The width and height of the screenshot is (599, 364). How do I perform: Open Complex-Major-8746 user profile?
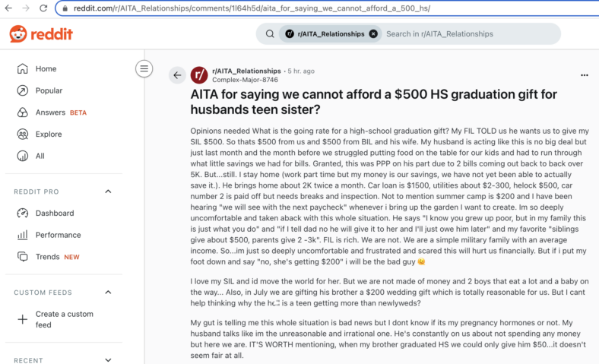[245, 80]
